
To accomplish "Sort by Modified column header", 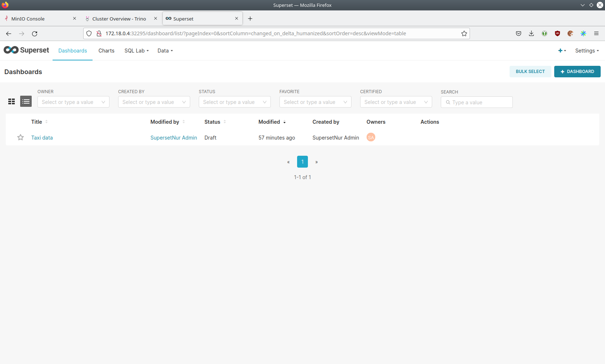I will [269, 122].
